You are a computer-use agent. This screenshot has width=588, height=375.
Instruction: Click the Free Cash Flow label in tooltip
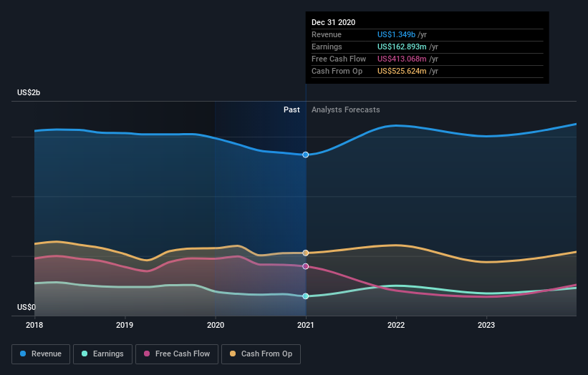339,59
